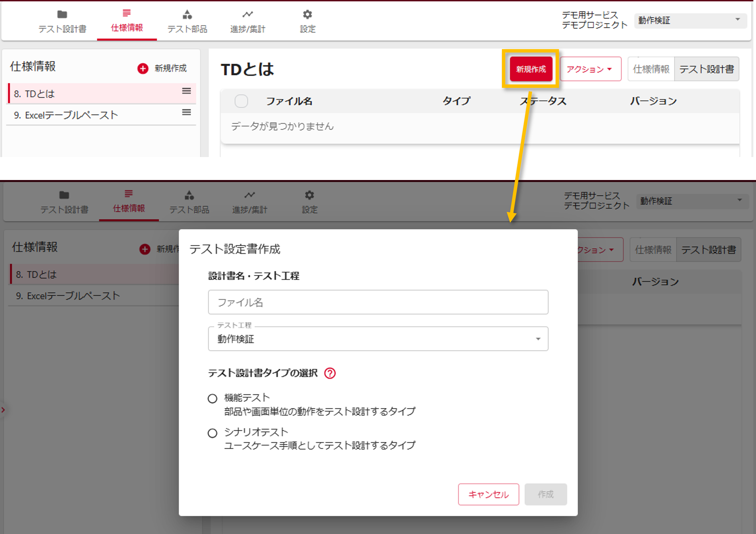Open 進捗/集計 tab in top screenshot
This screenshot has height=534, width=756.
coord(248,22)
